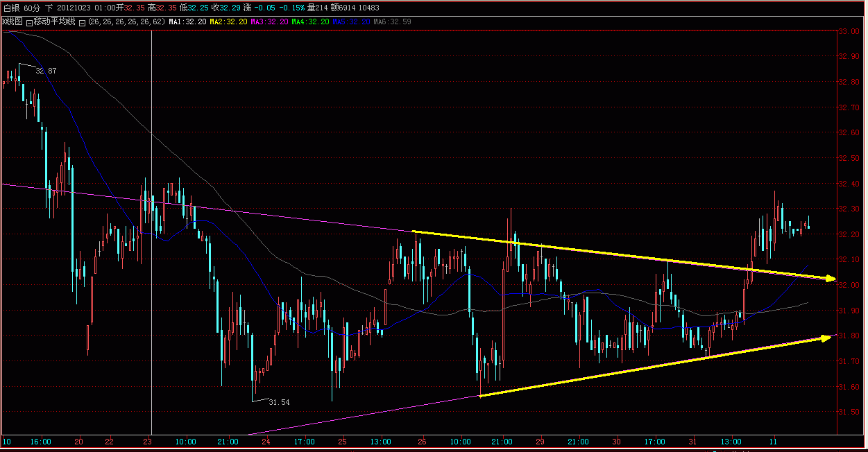Click 31.50 on the price axis
This screenshot has width=868, height=452.
pos(850,412)
